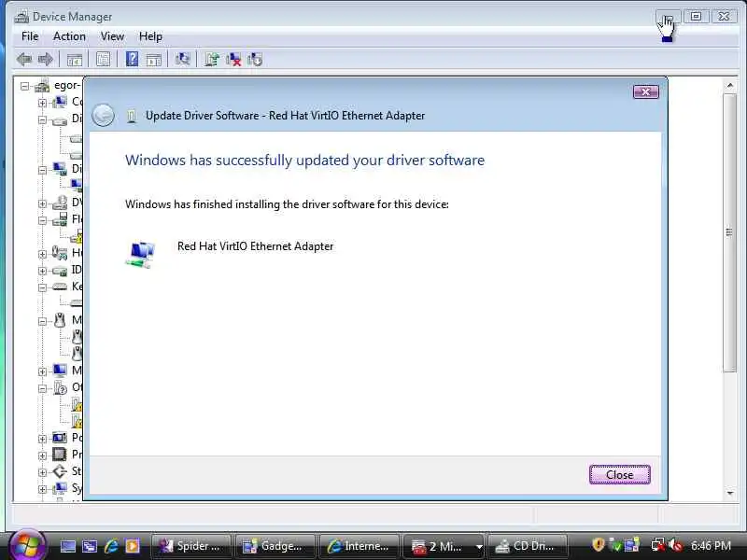Select the ID controller category icon in tree
Screen dimensions: 747x560
pos(60,271)
